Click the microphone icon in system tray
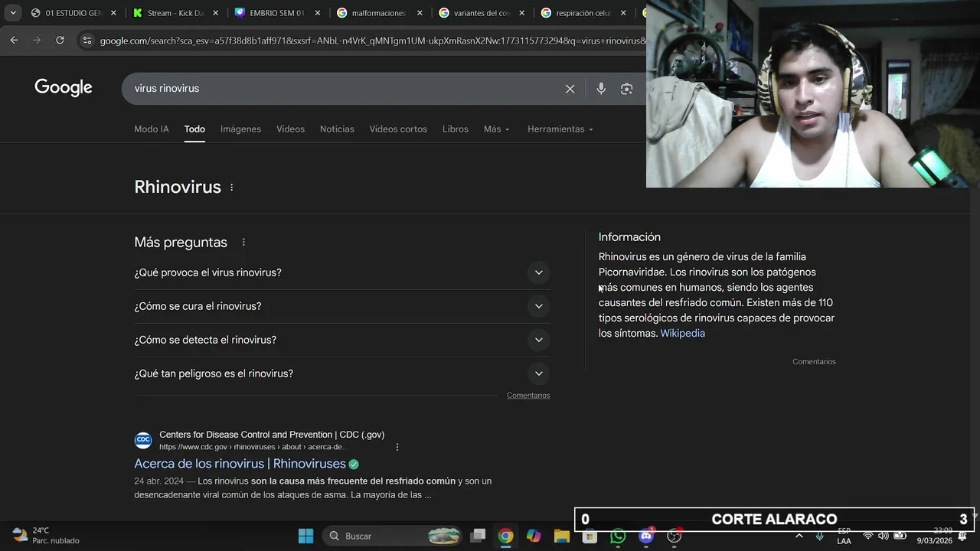The height and width of the screenshot is (551, 980). [x=819, y=536]
